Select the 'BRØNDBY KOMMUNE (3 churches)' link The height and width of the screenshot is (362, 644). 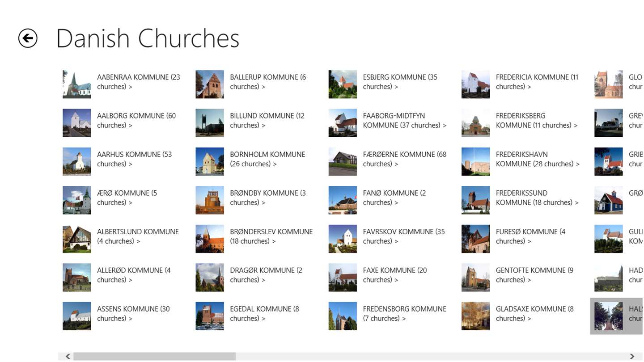click(x=268, y=198)
